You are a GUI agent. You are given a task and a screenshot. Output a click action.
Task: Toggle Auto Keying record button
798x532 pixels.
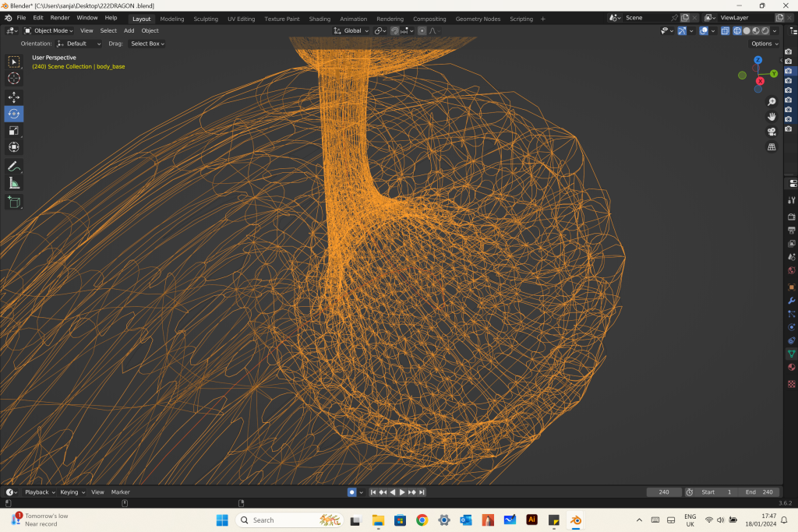(x=351, y=492)
